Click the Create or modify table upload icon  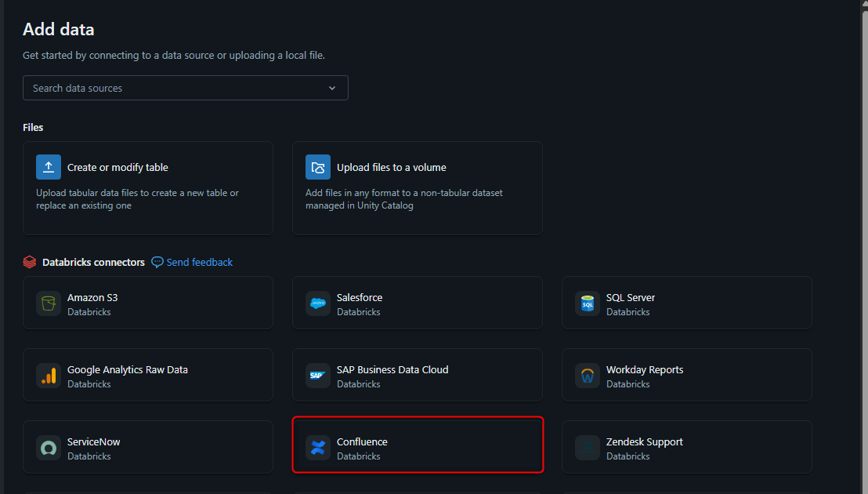pos(49,167)
